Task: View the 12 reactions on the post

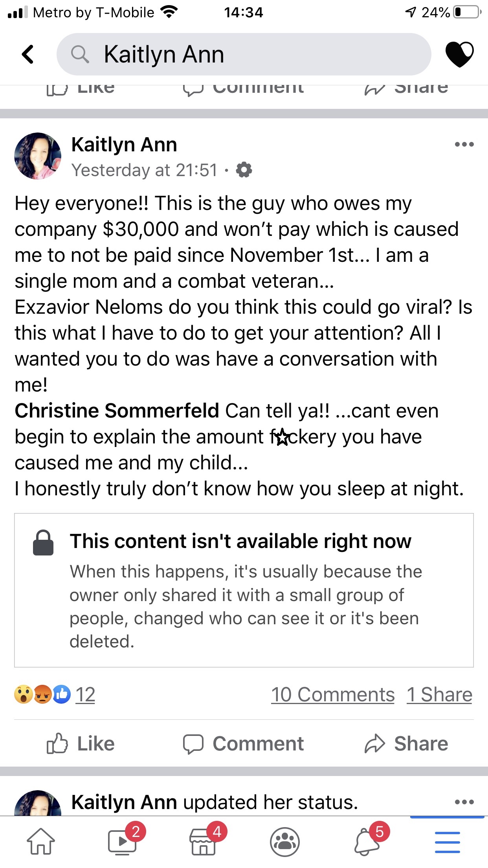Action: (55, 695)
